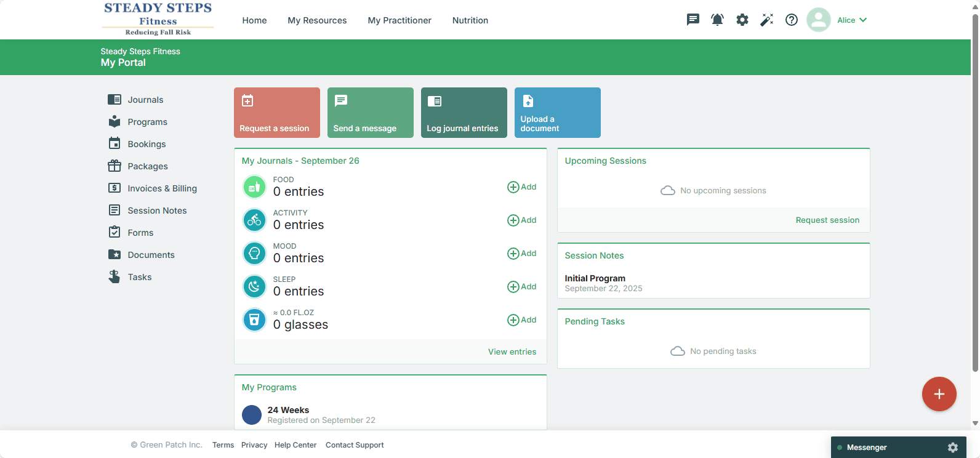
Task: Click the blue 24 Weeks program circle
Action: [252, 415]
